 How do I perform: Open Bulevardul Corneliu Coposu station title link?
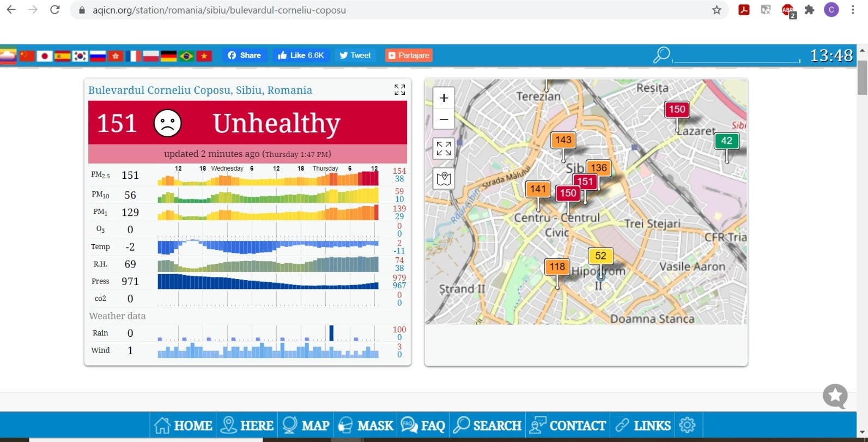pyautogui.click(x=200, y=90)
